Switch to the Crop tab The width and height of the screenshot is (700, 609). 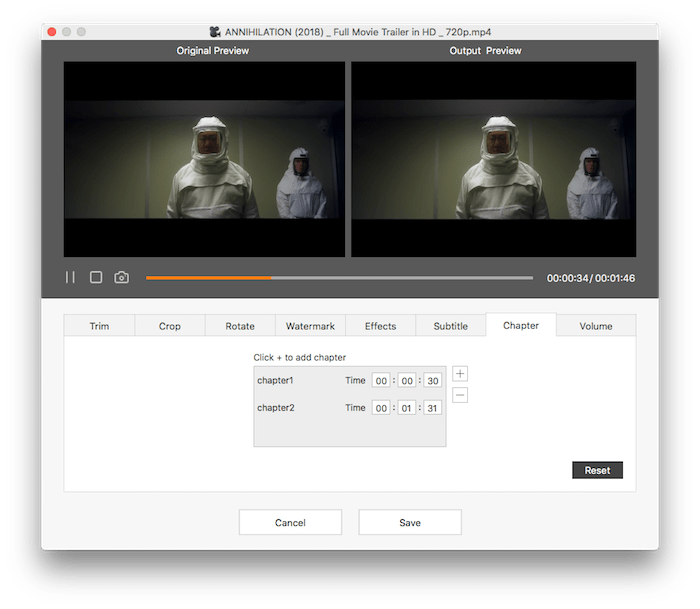(x=170, y=326)
